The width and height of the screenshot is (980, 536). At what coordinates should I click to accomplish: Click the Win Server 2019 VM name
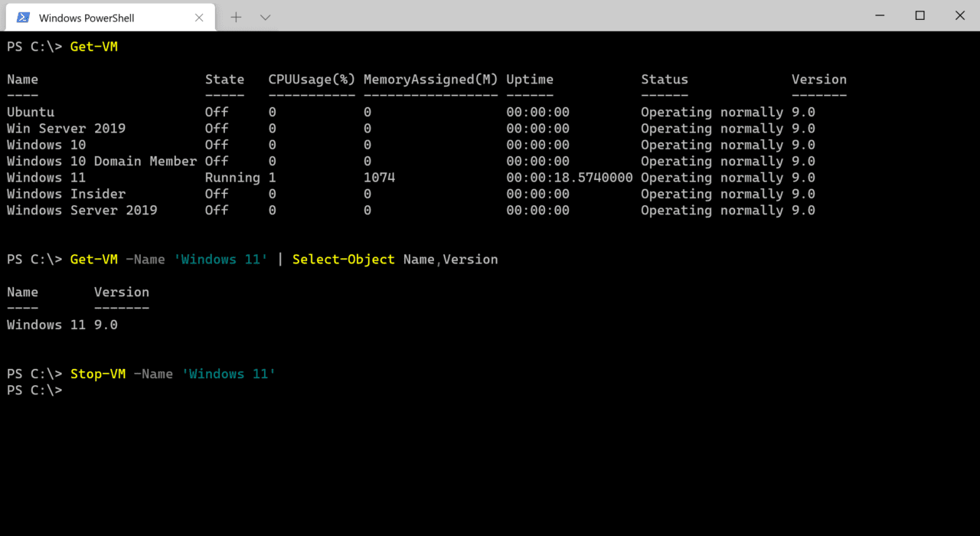[66, 129]
